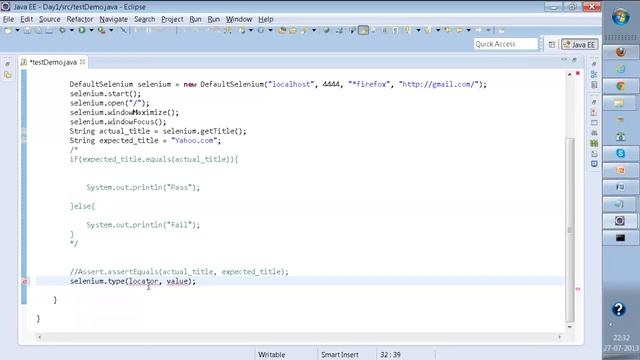This screenshot has height=360, width=640.
Task: Open the Window menu
Action: click(x=239, y=19)
